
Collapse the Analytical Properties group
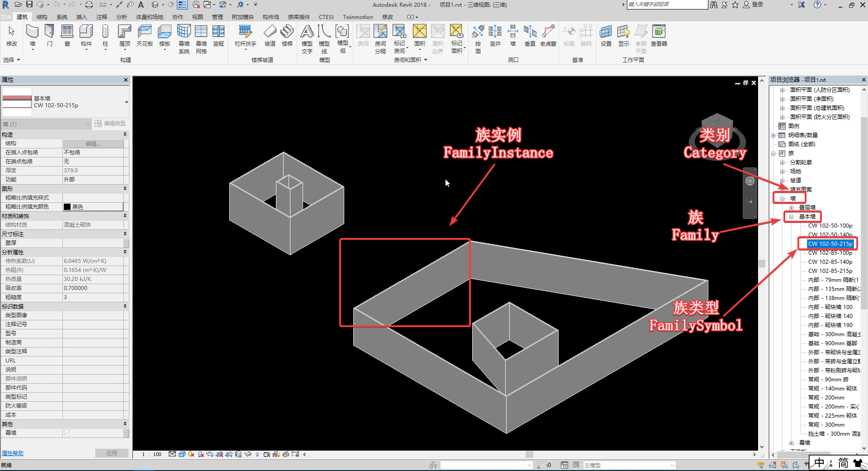click(125, 252)
